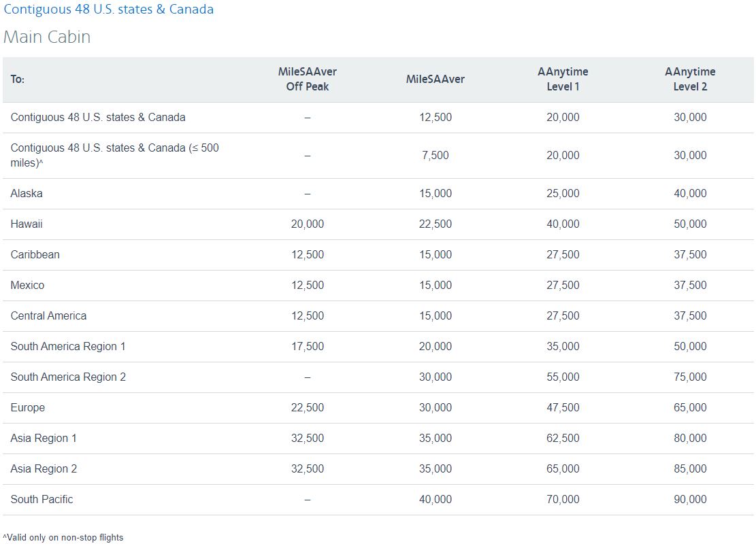Viewport: 756px width, 548px height.
Task: Select the Alaska row label
Action: pos(27,193)
